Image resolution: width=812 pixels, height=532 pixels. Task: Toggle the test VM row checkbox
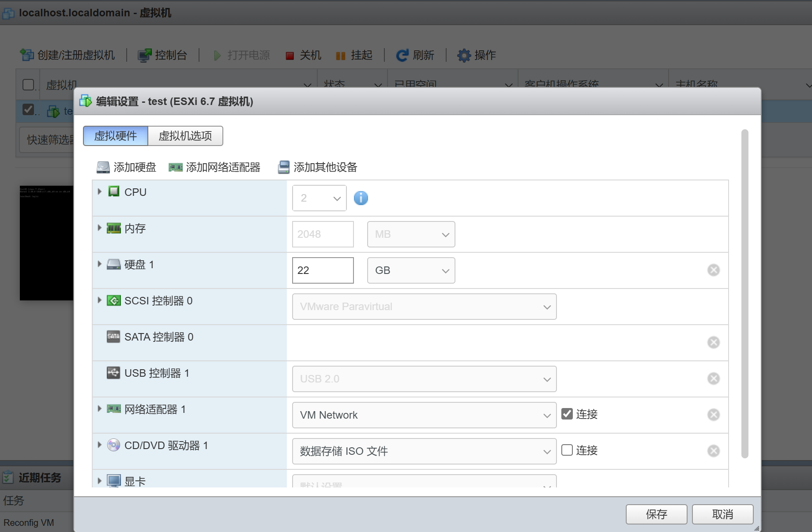point(28,109)
